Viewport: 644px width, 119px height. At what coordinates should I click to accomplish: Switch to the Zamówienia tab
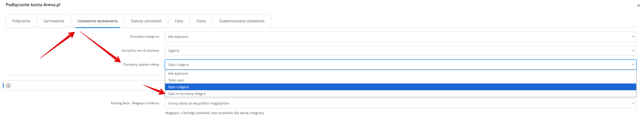click(54, 21)
